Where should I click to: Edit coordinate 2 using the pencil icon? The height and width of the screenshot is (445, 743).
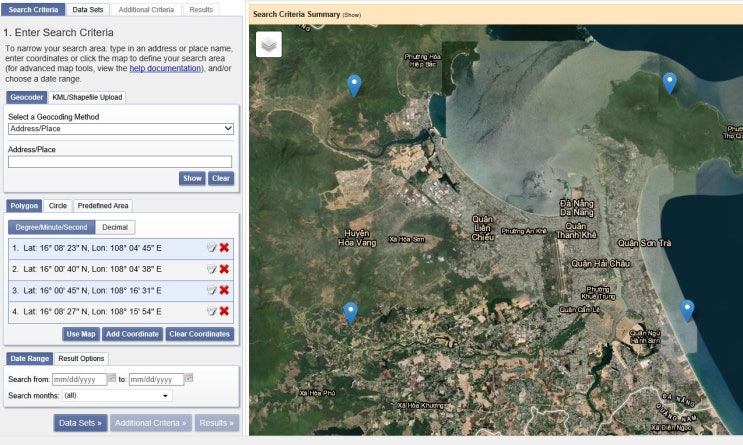(211, 269)
